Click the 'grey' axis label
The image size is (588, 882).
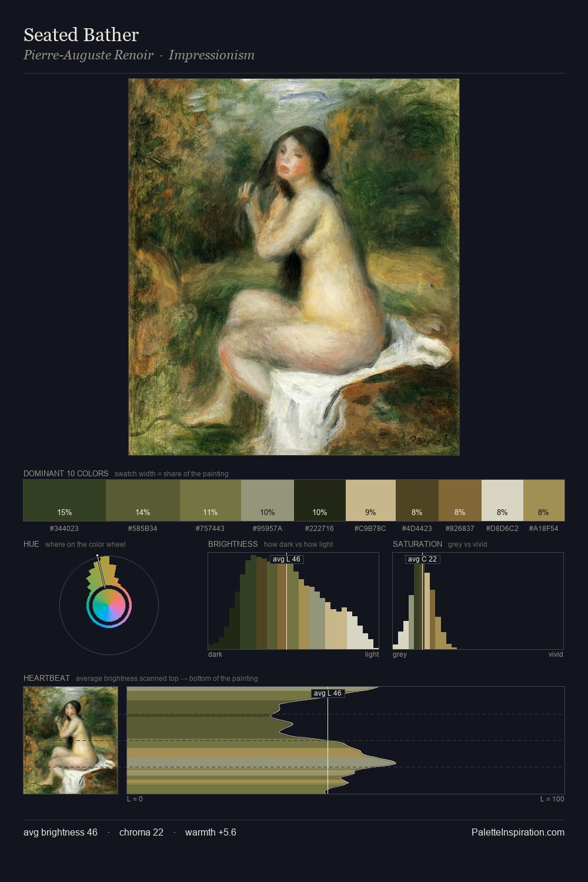tap(400, 654)
